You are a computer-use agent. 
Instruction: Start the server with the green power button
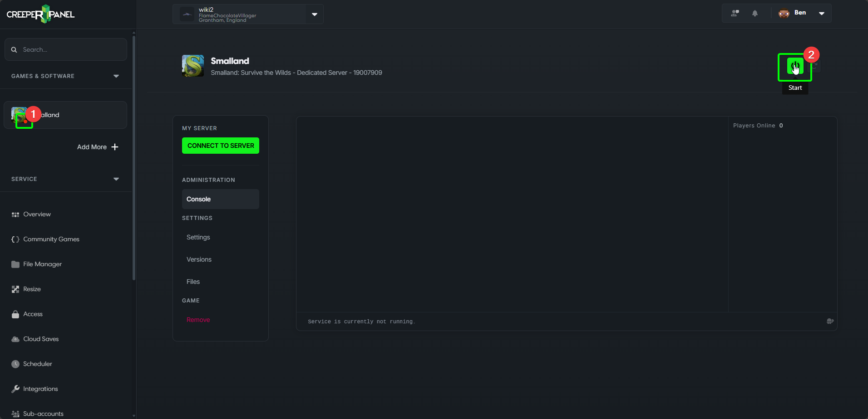click(795, 67)
